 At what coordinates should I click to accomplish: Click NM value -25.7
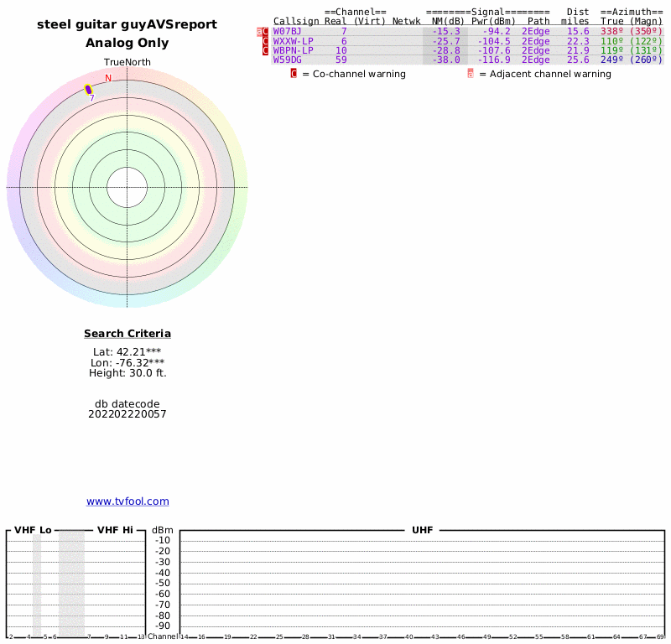(x=446, y=41)
